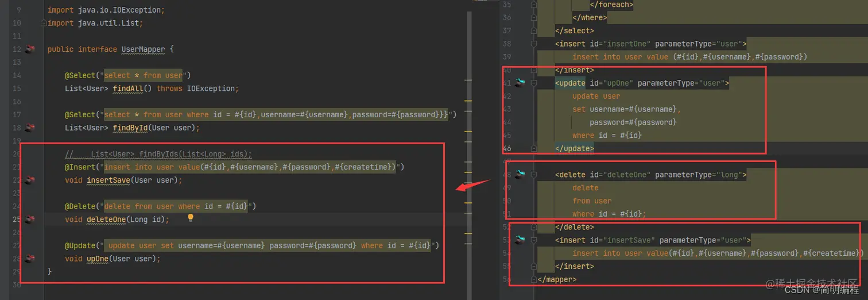Click line number 38 in the XML editor
Screen dimensions: 868x300
click(x=506, y=44)
